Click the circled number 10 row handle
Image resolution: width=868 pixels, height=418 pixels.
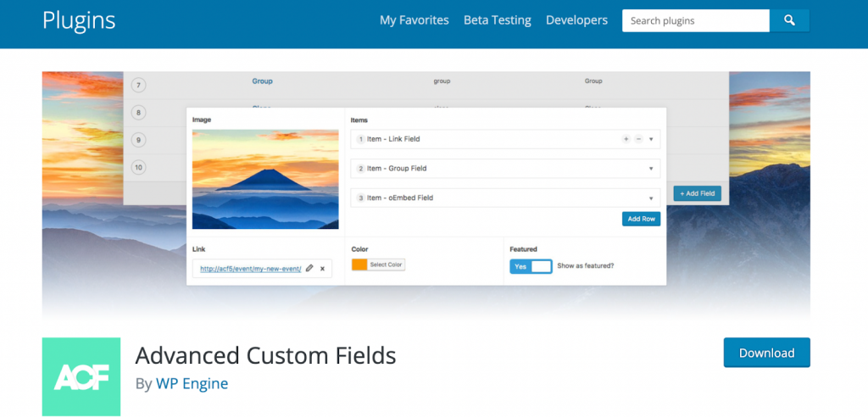tap(138, 167)
